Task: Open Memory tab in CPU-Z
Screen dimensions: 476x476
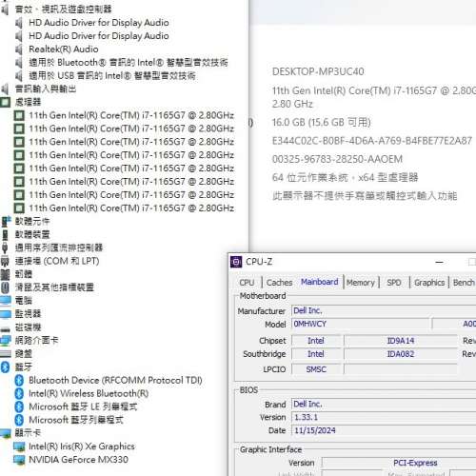Action: 361,283
